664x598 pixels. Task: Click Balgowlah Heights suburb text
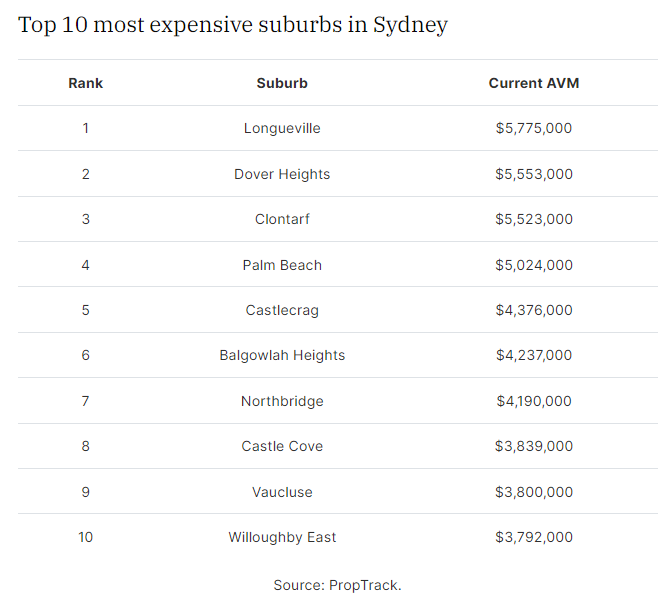tap(282, 355)
